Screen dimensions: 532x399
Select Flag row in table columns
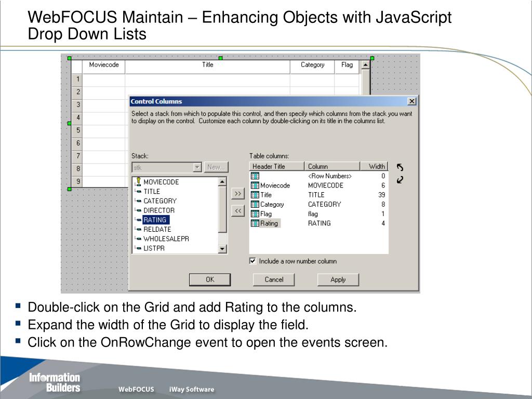(318, 214)
